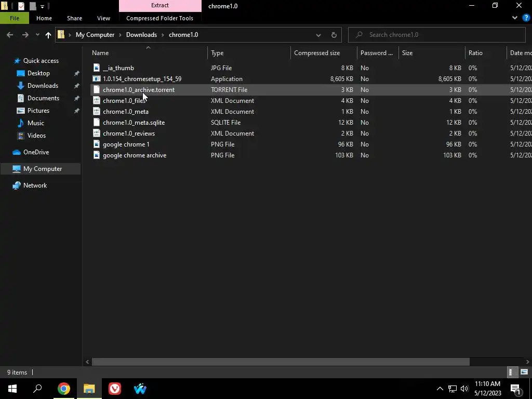Viewport: 532px width, 399px height.
Task: Open Vivaldi browser from the taskbar
Action: pos(115,389)
